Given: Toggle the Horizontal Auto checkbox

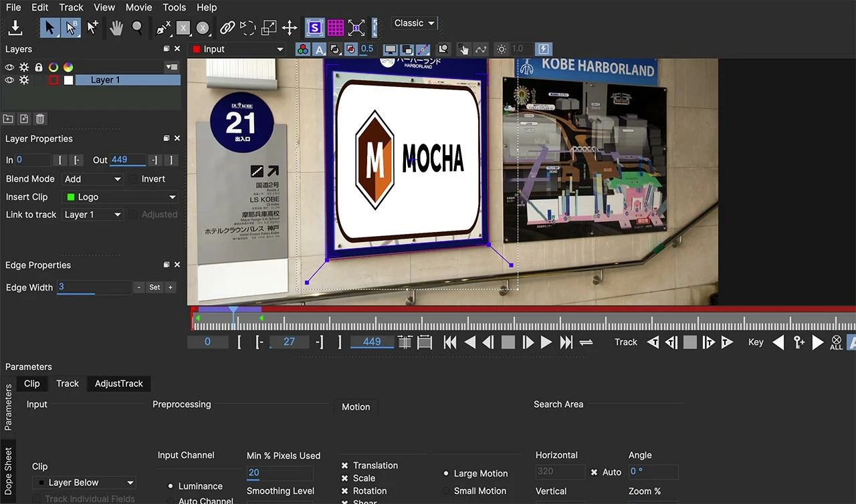Looking at the screenshot, I should tap(594, 472).
